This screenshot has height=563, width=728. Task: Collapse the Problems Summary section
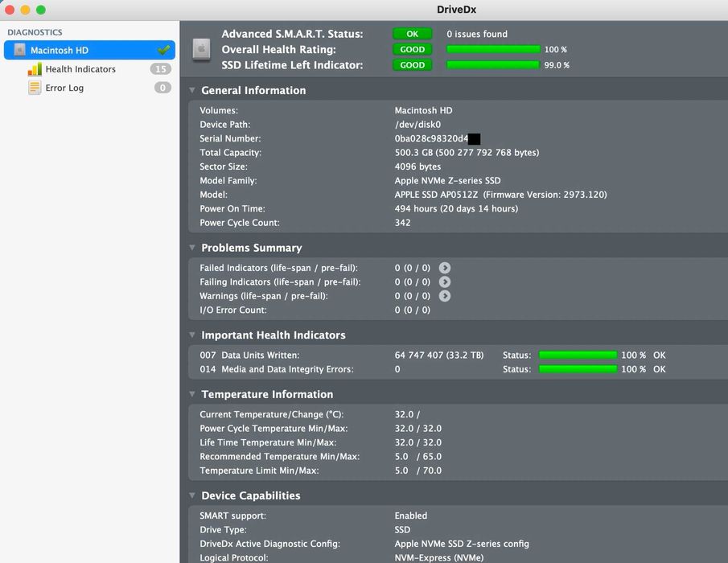click(x=192, y=248)
